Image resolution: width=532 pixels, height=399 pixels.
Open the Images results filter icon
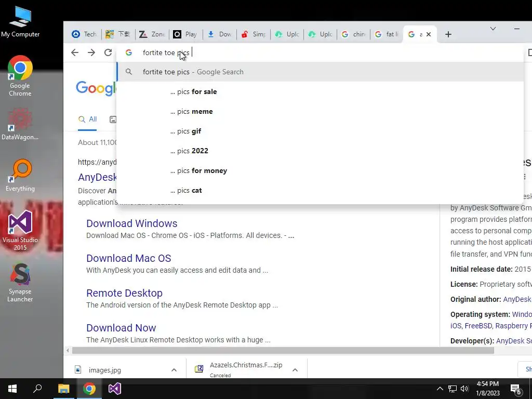tap(113, 119)
